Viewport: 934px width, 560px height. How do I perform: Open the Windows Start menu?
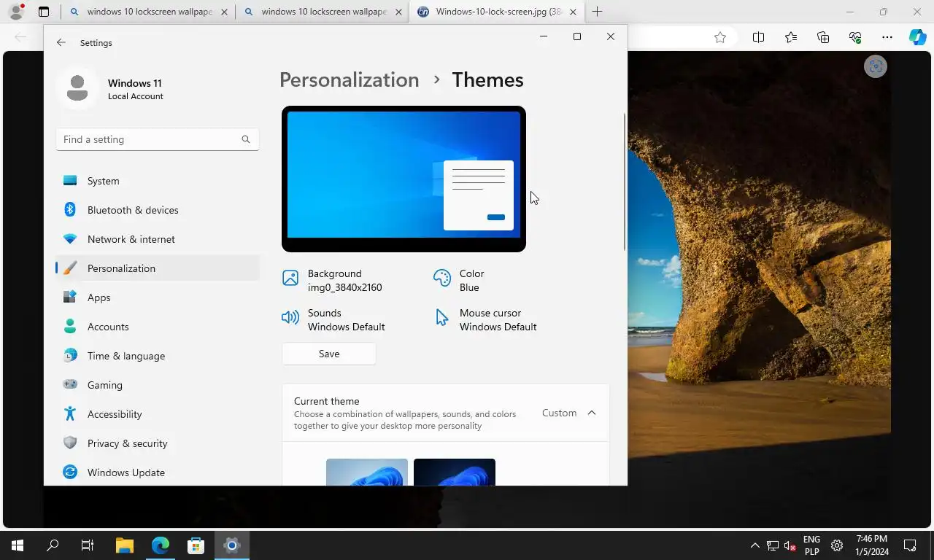click(18, 545)
